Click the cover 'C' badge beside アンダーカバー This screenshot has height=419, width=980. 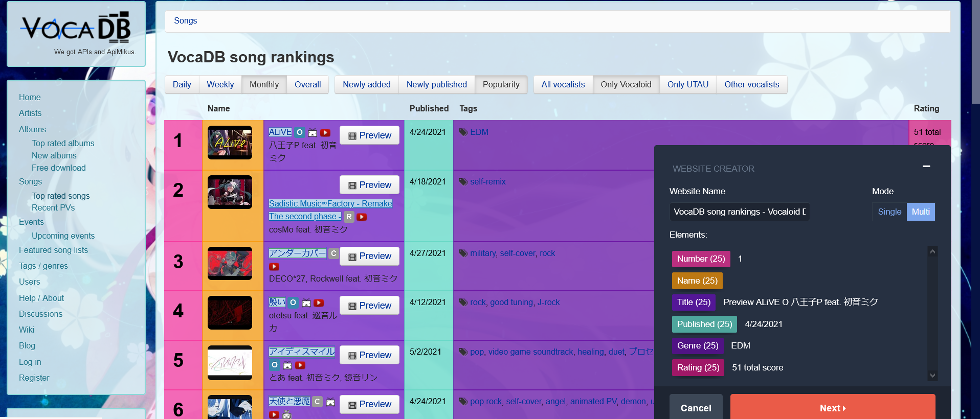click(x=333, y=253)
